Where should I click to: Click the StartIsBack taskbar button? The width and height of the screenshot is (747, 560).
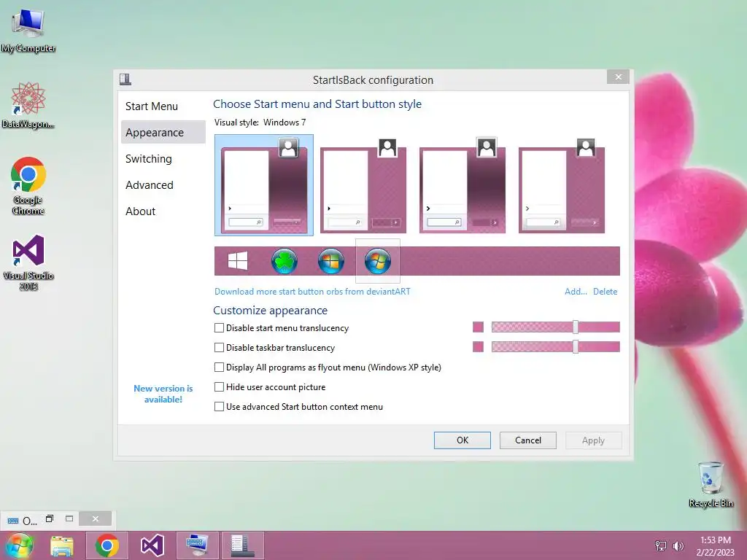coord(242,545)
